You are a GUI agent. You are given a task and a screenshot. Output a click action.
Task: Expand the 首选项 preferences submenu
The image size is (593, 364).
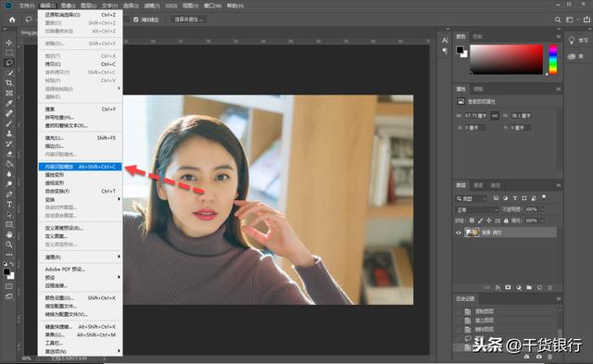pos(81,352)
